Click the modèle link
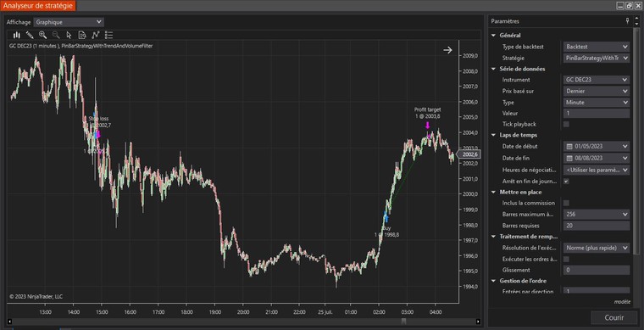 [622, 302]
